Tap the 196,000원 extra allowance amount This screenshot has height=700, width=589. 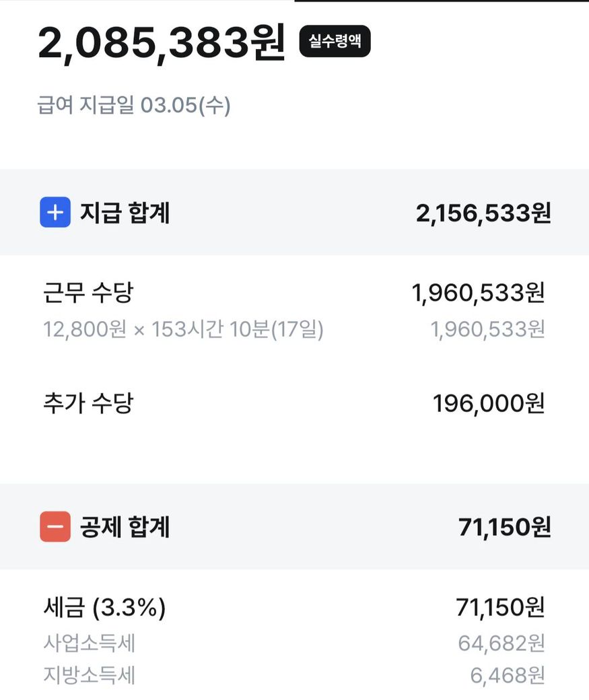[488, 403]
